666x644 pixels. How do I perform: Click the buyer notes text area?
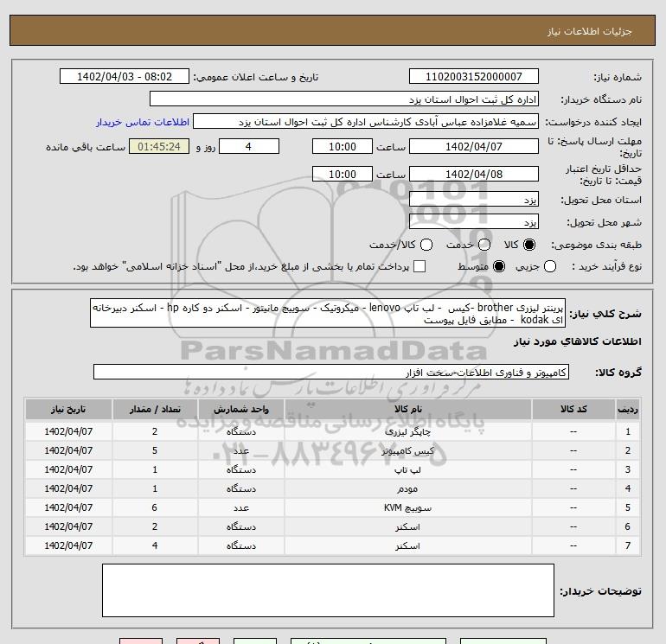point(328,590)
